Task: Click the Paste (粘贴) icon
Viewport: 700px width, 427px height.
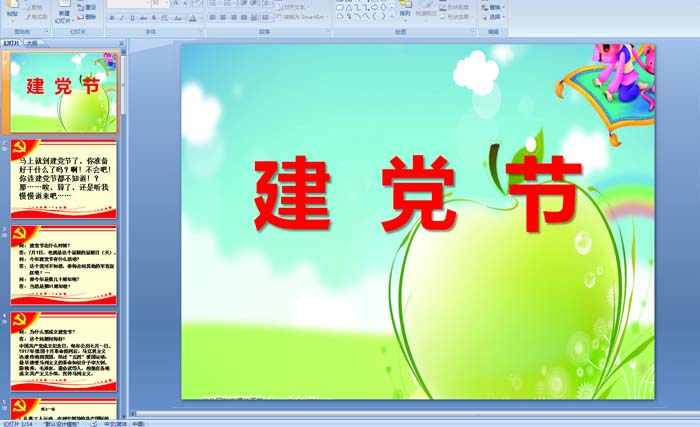Action: tap(12, 5)
